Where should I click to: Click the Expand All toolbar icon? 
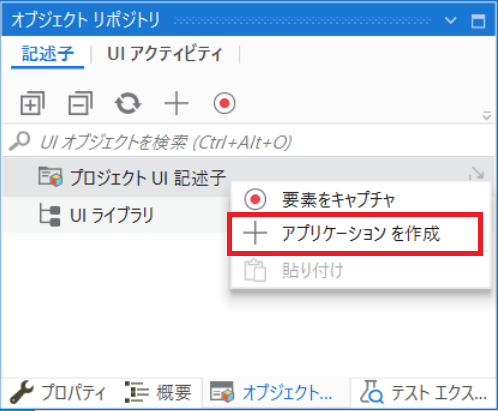point(32,103)
